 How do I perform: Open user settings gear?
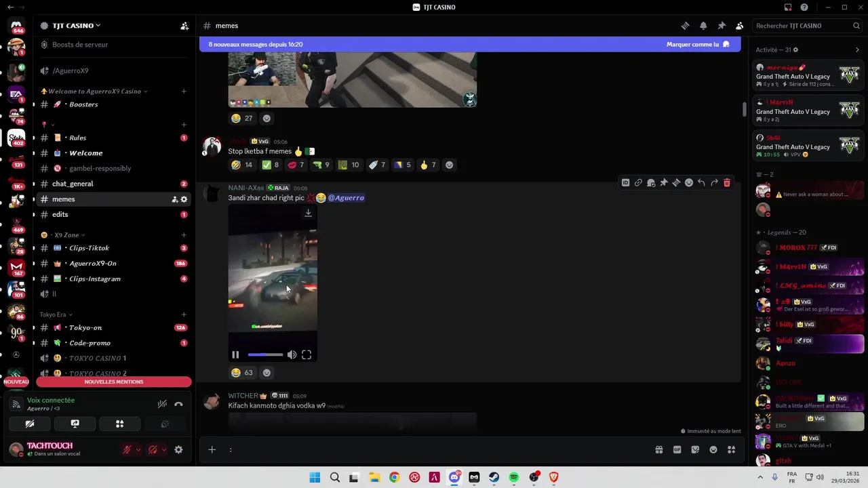(x=178, y=449)
